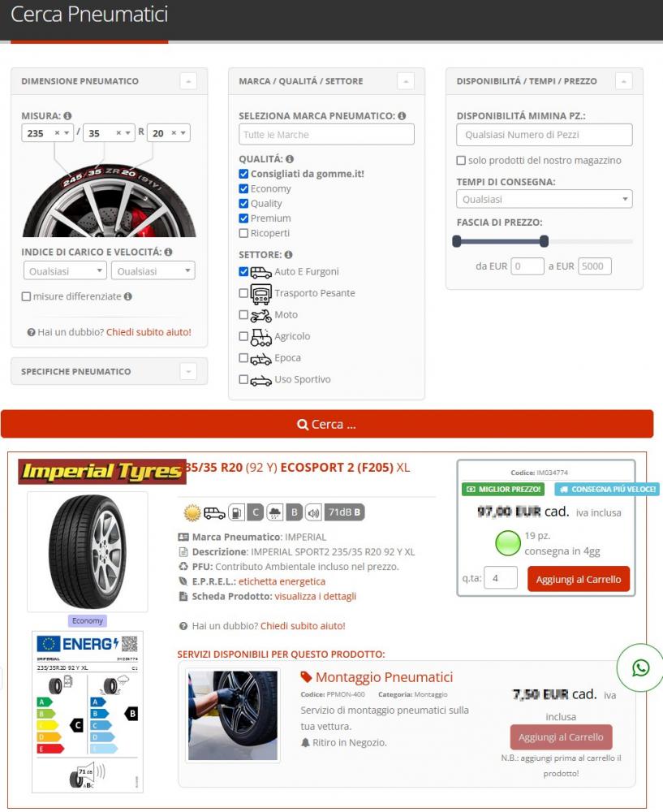Screen dimensions: 663x812
Task: Click the Seleziona Marca Pneumatico input field
Action: (x=326, y=135)
